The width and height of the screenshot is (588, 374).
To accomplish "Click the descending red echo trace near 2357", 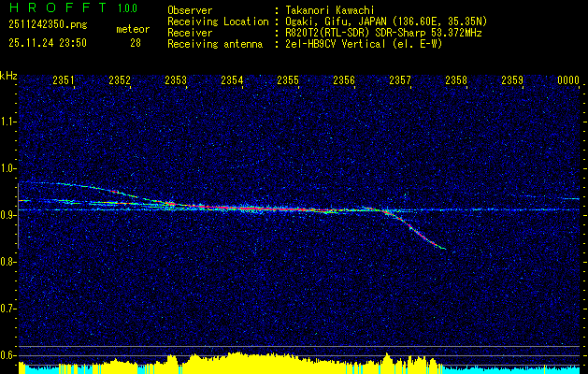I will tap(415, 231).
